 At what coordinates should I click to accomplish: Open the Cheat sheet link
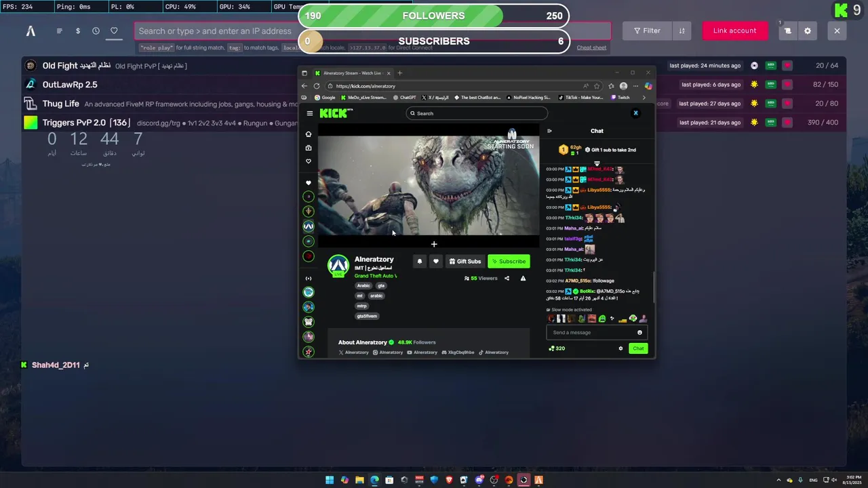pos(591,47)
